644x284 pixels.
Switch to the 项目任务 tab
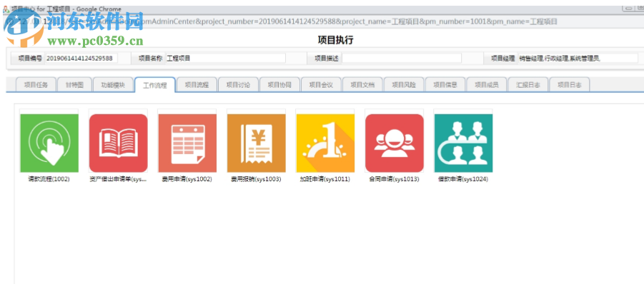tap(36, 85)
